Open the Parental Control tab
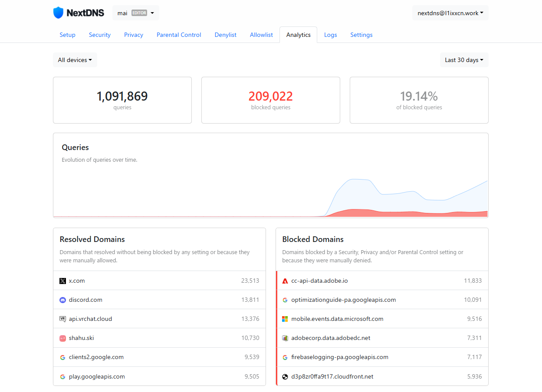The height and width of the screenshot is (392, 542). click(x=179, y=35)
